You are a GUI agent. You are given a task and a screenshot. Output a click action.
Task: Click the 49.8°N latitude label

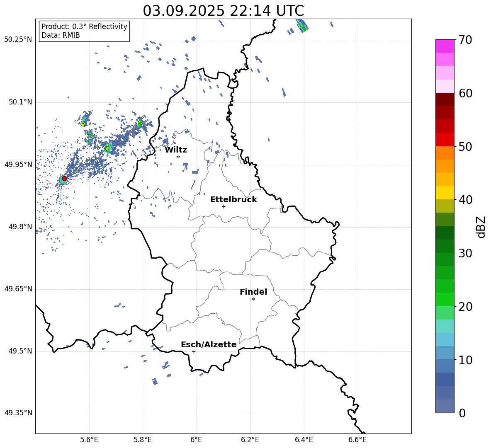pyautogui.click(x=20, y=227)
